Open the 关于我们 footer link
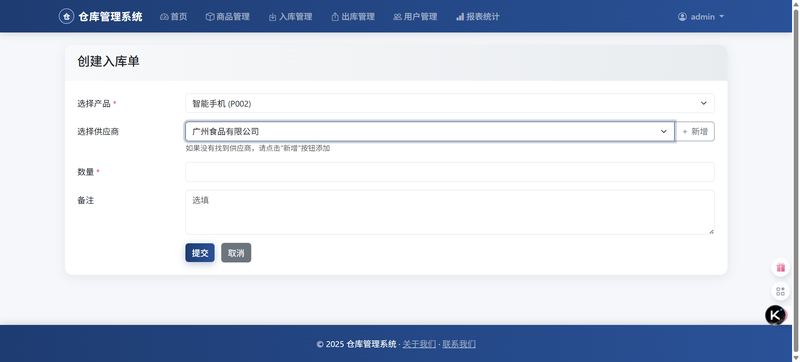 pos(419,344)
